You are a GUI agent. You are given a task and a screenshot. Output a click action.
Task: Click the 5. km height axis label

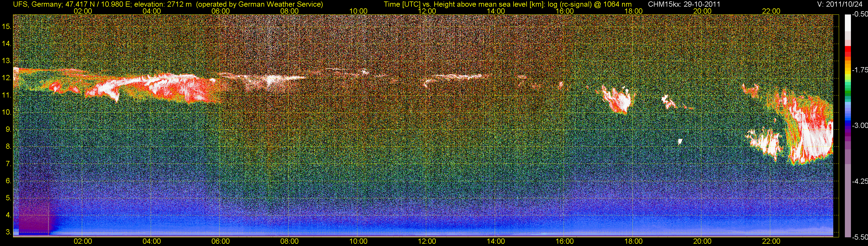click(x=8, y=198)
